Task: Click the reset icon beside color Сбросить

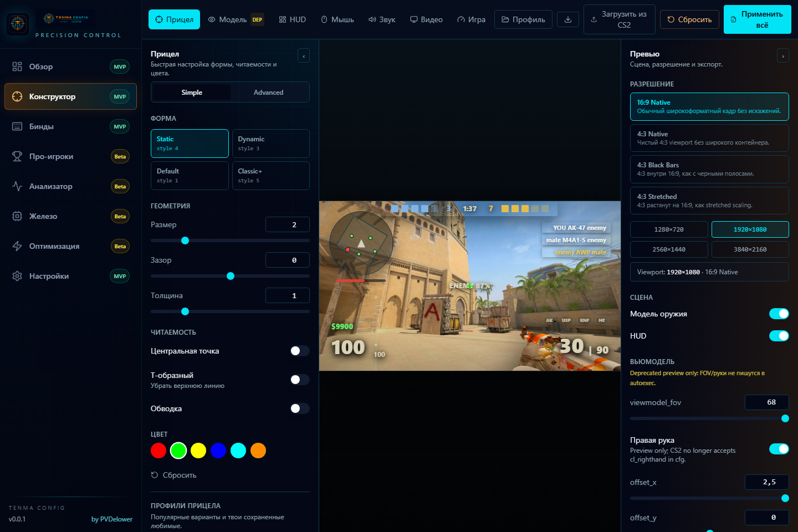Action: [x=155, y=475]
